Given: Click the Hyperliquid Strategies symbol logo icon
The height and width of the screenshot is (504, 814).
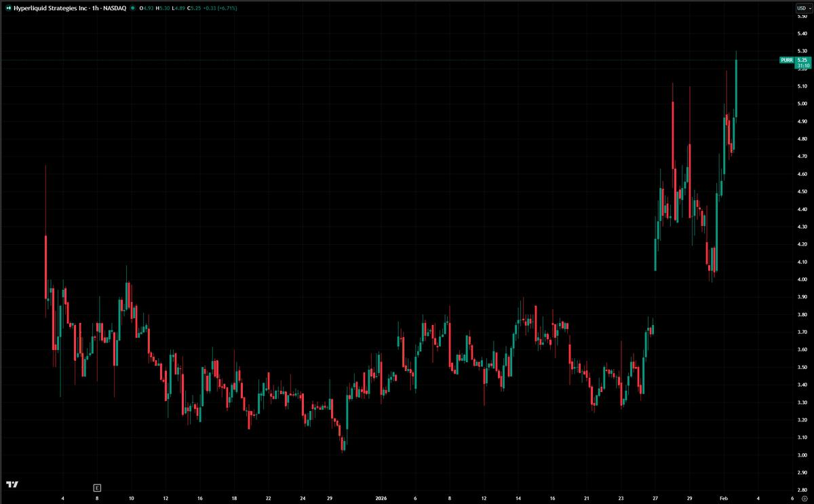Looking at the screenshot, I should tap(7, 8).
